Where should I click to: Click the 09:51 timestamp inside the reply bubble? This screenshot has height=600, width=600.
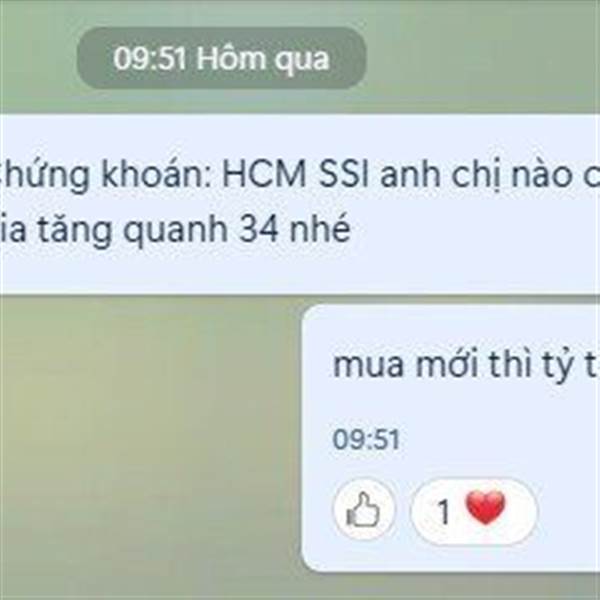pyautogui.click(x=366, y=439)
